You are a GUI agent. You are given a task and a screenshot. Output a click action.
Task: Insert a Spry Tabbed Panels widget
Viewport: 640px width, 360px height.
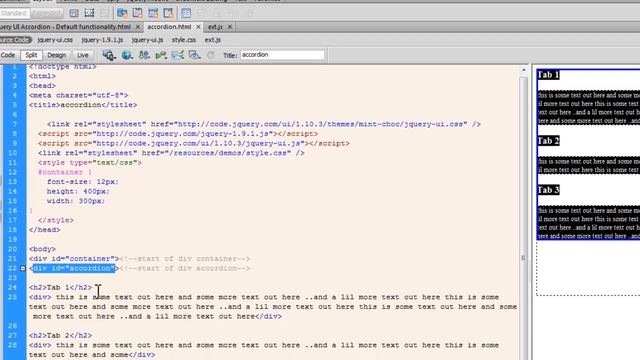click(x=138, y=13)
